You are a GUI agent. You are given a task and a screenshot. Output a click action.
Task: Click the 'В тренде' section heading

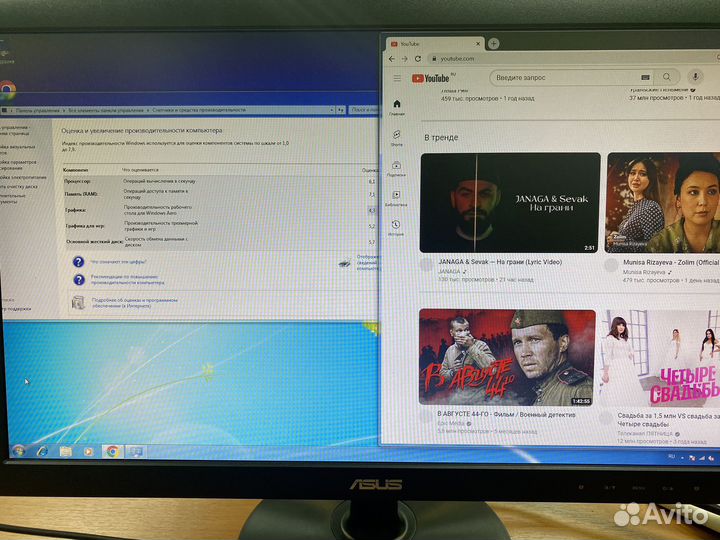click(x=441, y=137)
